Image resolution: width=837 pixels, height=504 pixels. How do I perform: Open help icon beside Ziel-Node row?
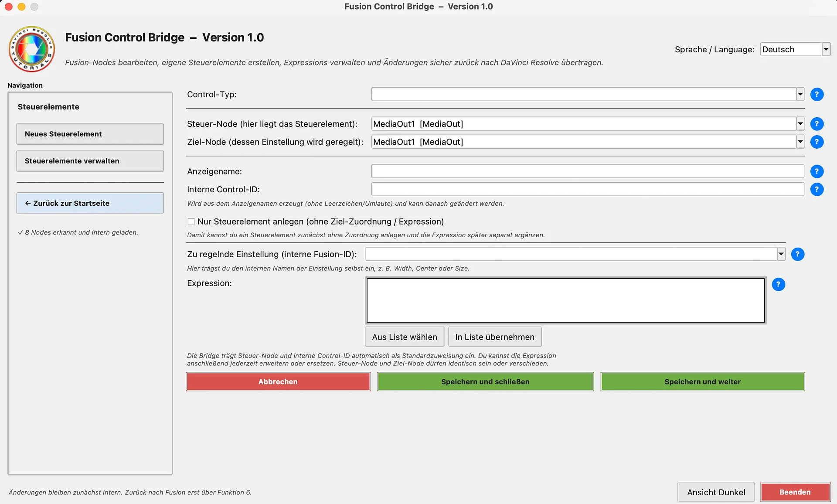pos(817,142)
